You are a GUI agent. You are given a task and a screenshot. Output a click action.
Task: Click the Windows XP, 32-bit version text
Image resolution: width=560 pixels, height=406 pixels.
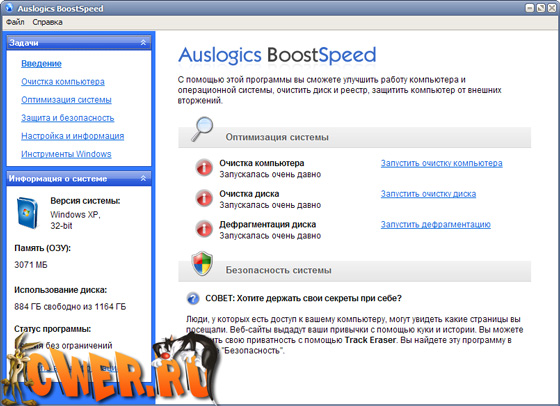[x=75, y=220]
